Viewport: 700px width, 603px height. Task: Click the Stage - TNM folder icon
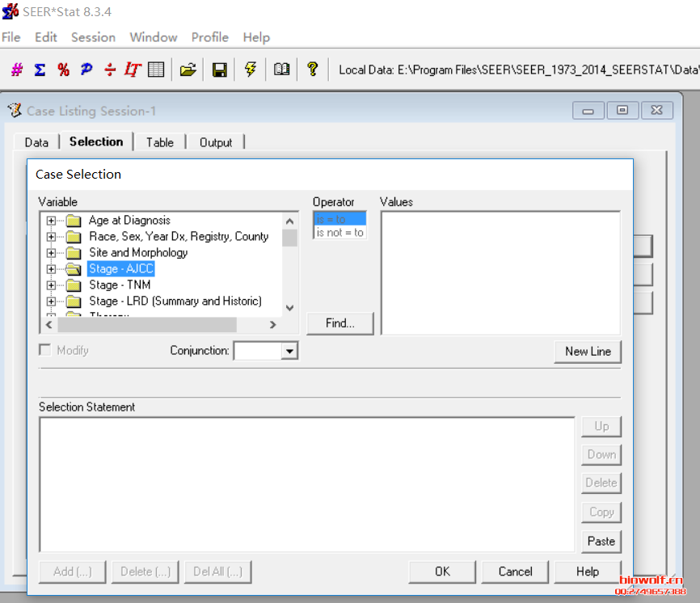74,285
